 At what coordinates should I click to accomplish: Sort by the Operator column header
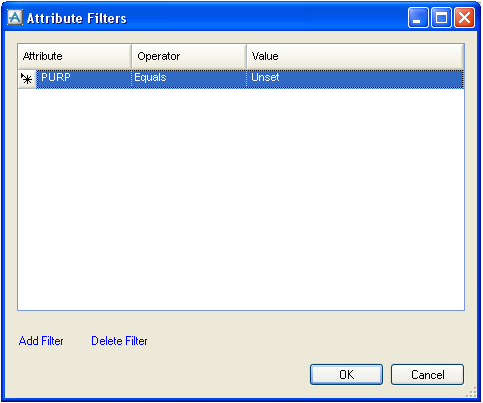click(189, 56)
